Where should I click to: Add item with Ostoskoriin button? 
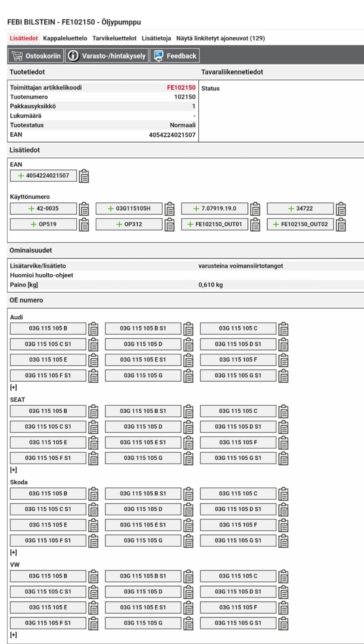click(x=36, y=56)
